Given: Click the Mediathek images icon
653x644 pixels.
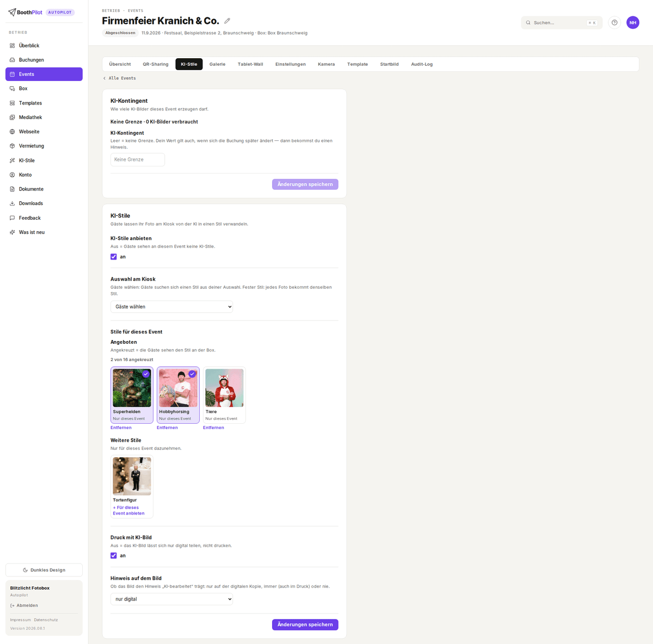Looking at the screenshot, I should 13,117.
